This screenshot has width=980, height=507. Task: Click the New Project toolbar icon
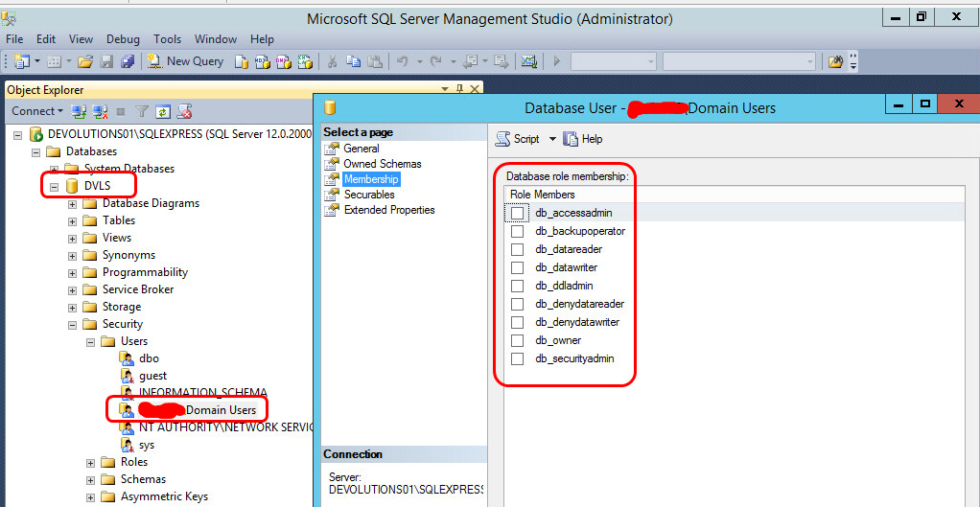click(x=22, y=61)
